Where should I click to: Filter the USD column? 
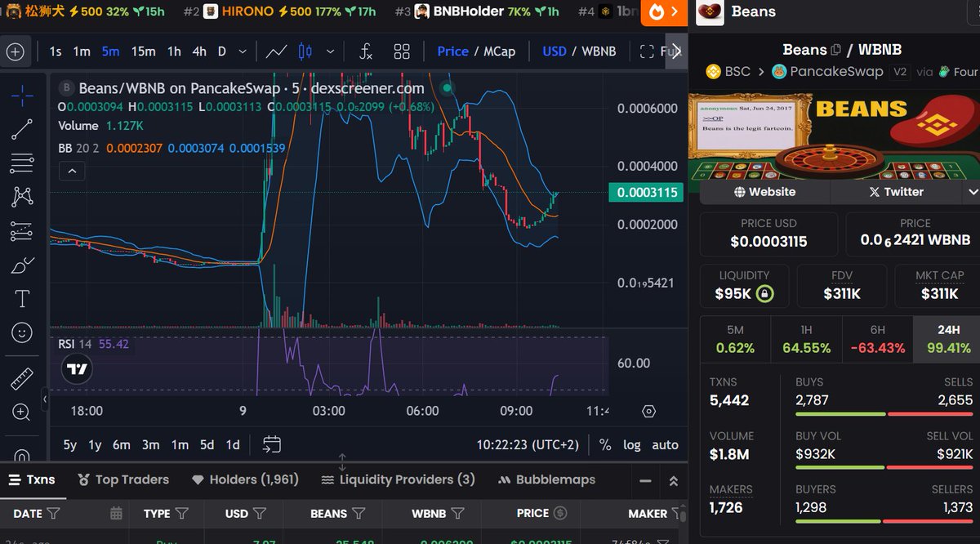(260, 513)
